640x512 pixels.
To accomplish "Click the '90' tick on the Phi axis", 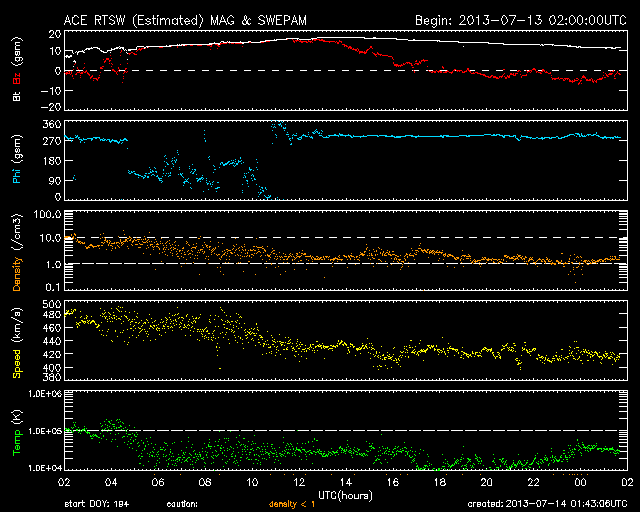I will click(x=55, y=180).
